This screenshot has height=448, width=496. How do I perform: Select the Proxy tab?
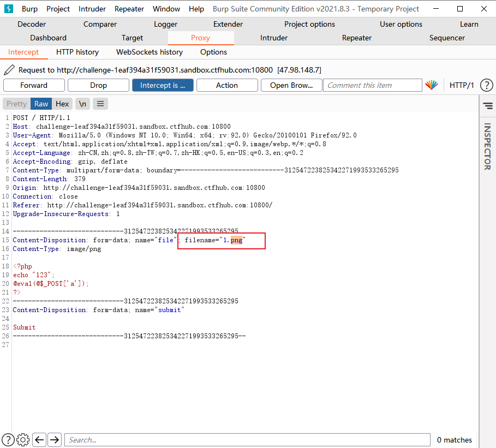coord(201,38)
